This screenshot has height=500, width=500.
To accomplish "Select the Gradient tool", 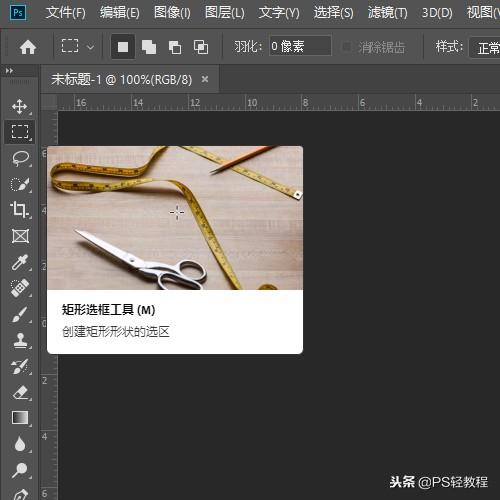I will point(20,418).
